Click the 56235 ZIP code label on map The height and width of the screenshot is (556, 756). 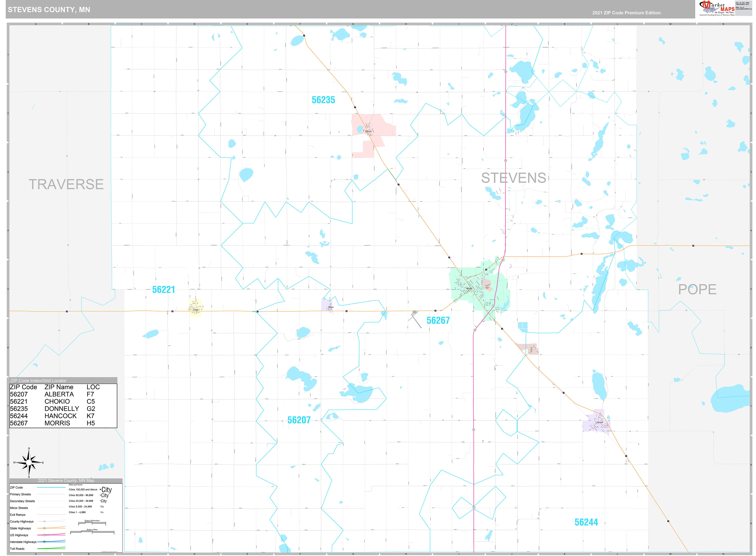pyautogui.click(x=324, y=100)
